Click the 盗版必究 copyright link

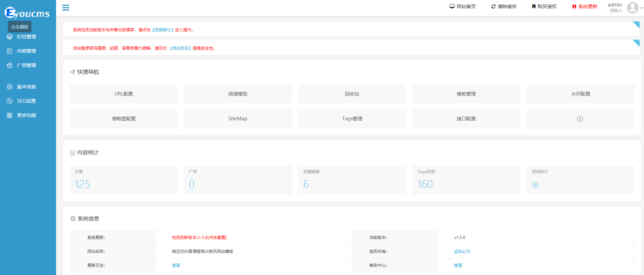click(462, 252)
